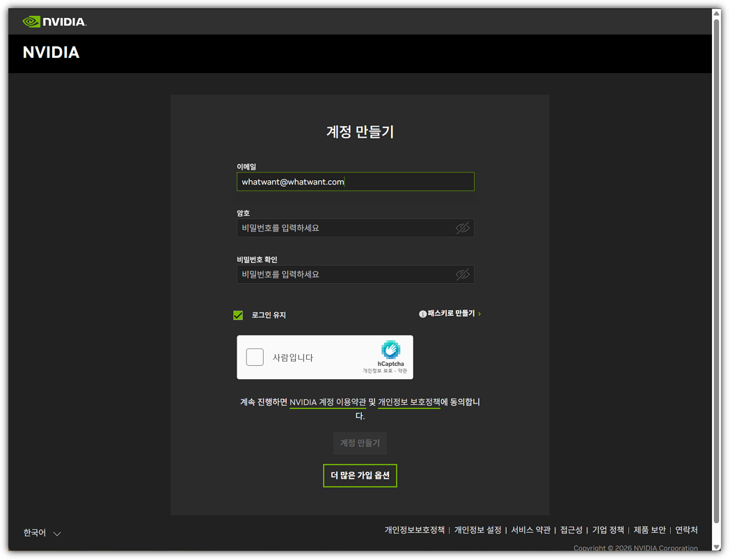Click the scrollbar down arrow

[x=717, y=547]
